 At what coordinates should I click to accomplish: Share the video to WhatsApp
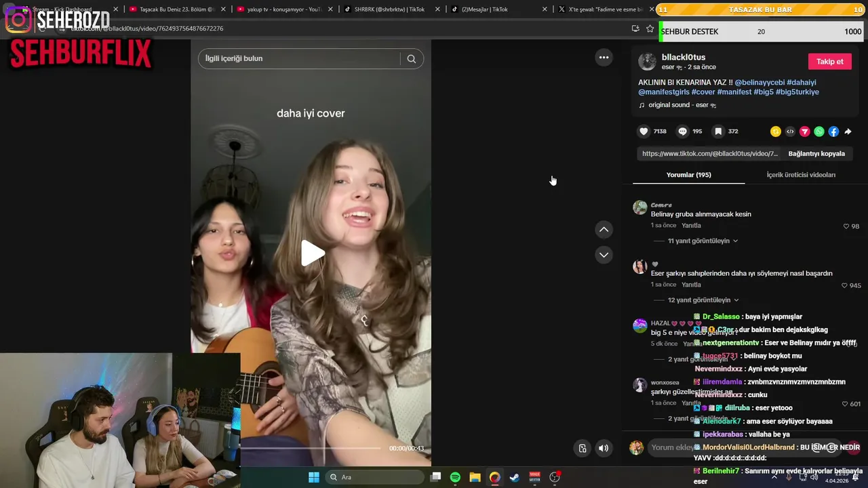[819, 131]
